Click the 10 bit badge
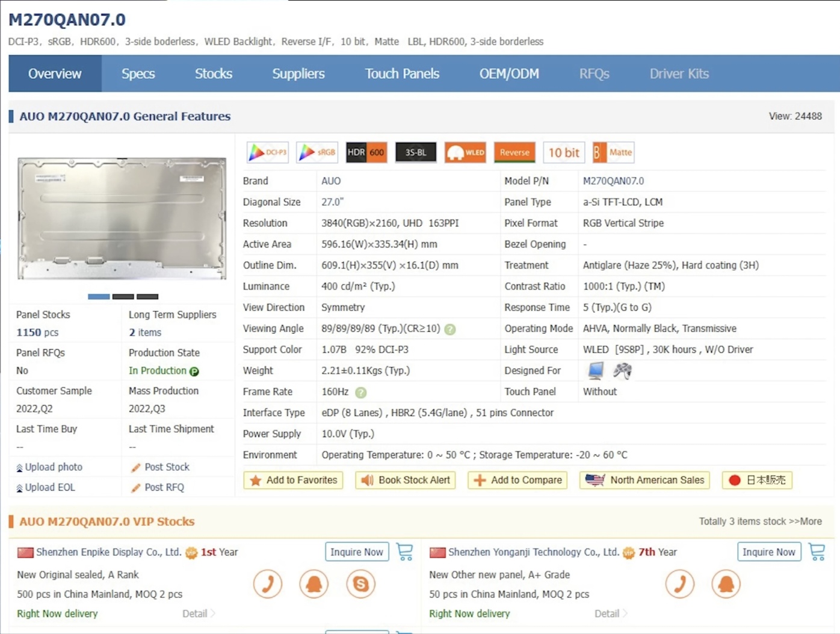The image size is (840, 634). coord(564,152)
